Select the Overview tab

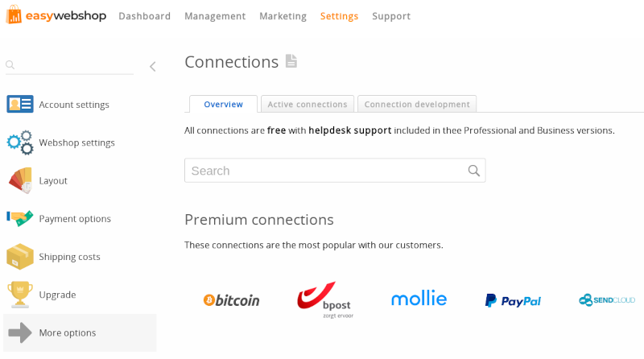(x=224, y=105)
